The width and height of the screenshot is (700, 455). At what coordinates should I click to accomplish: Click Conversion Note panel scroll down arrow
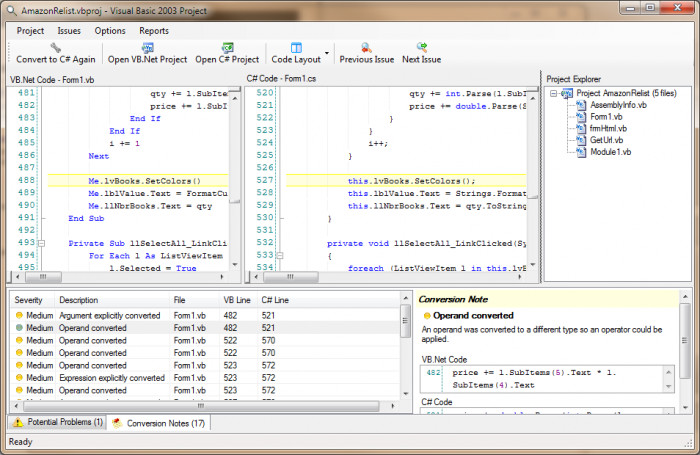pyautogui.click(x=686, y=408)
